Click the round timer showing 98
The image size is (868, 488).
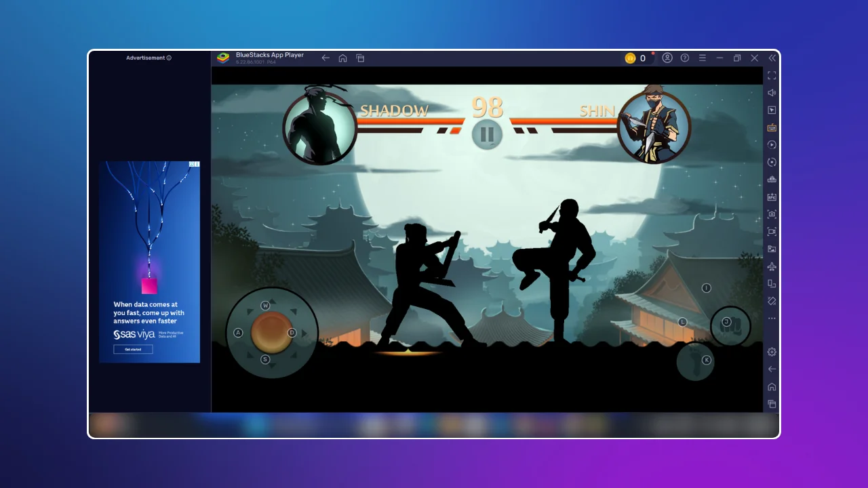[488, 108]
